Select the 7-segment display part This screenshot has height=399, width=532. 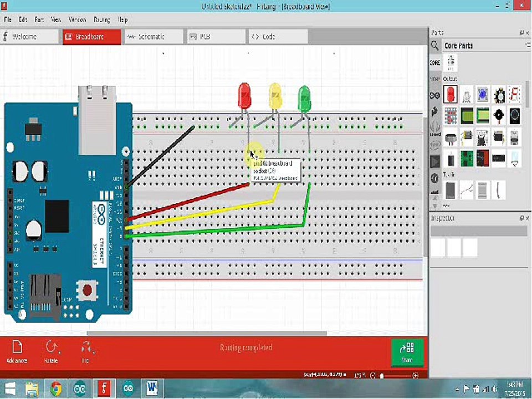click(514, 95)
